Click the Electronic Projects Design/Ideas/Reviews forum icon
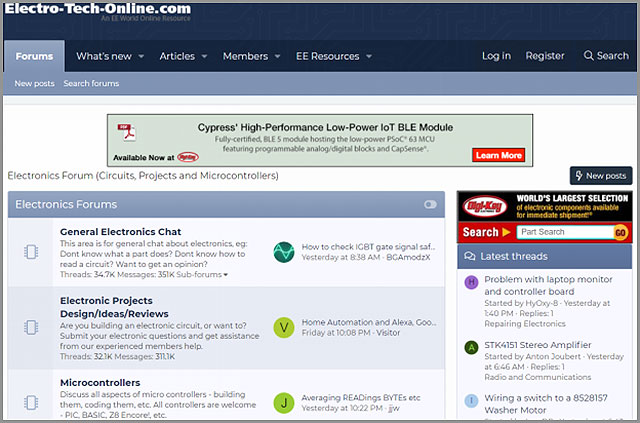 (x=31, y=327)
